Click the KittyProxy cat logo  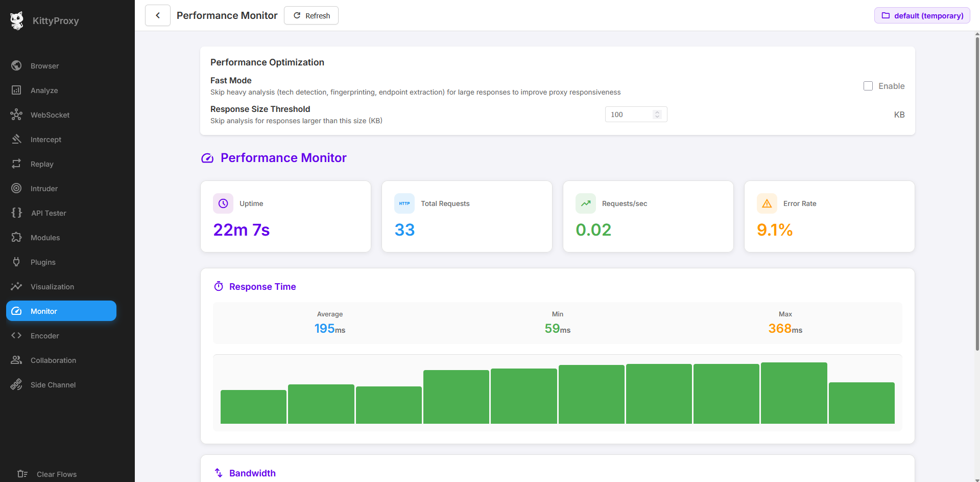point(17,20)
